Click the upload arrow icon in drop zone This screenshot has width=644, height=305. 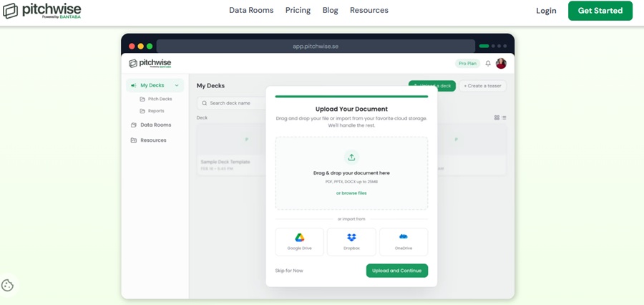click(351, 158)
